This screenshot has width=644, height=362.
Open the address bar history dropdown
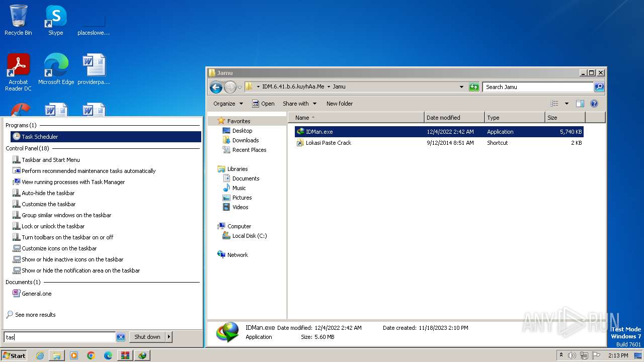[461, 87]
